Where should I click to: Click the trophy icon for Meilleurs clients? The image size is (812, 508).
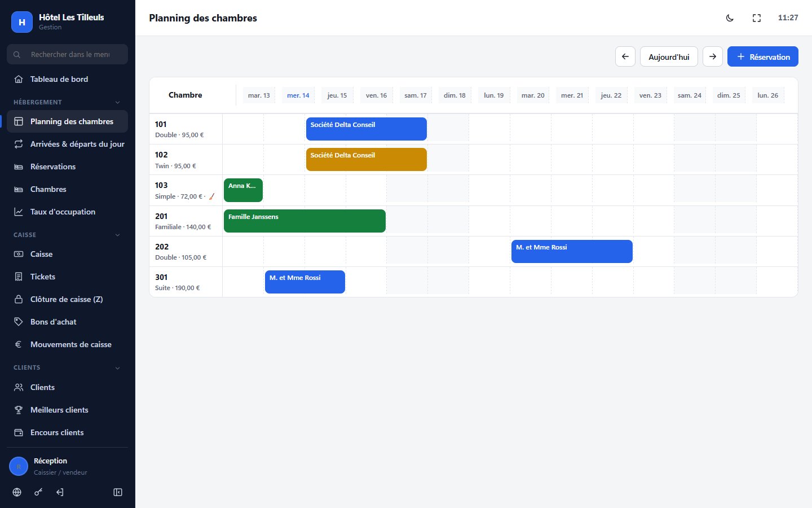pos(19,410)
